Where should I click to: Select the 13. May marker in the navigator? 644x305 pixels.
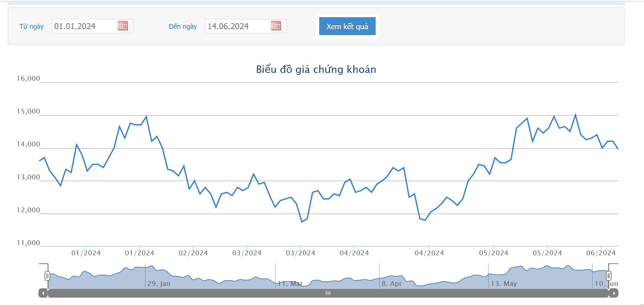point(503,284)
